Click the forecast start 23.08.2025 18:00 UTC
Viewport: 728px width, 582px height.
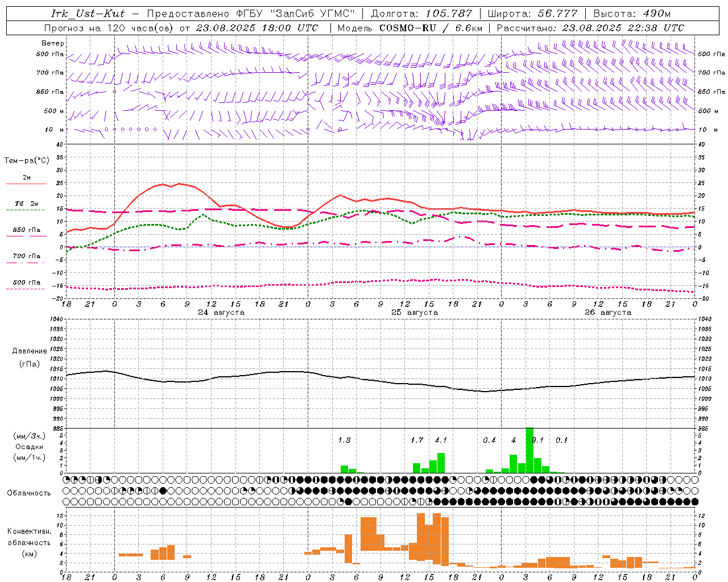click(x=257, y=28)
